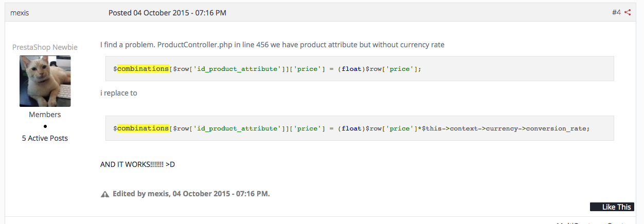Open mexis profile from post header
This screenshot has height=224, width=644.
tap(20, 12)
